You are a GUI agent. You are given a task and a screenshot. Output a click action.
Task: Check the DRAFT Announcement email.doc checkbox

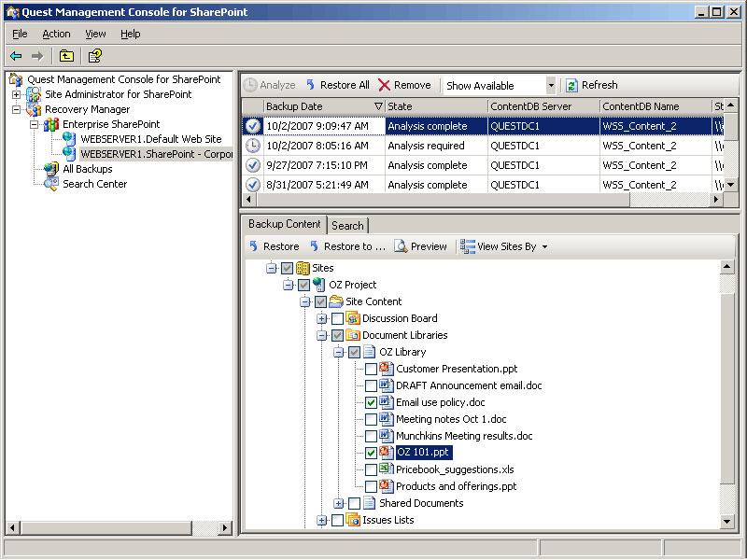pos(371,385)
